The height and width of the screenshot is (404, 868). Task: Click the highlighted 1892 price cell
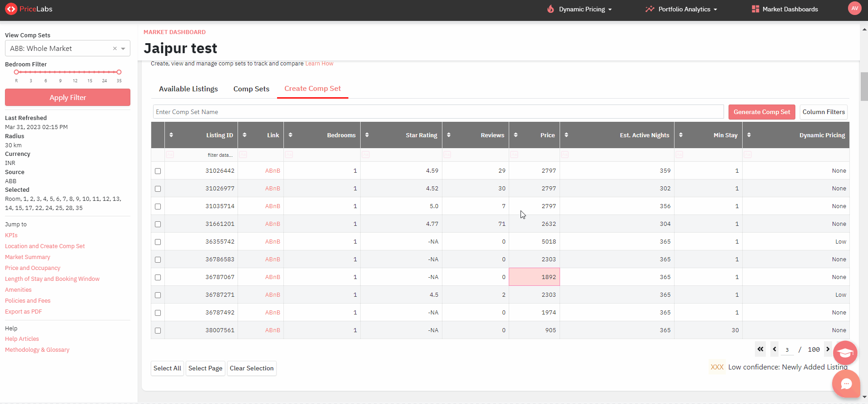pos(534,277)
